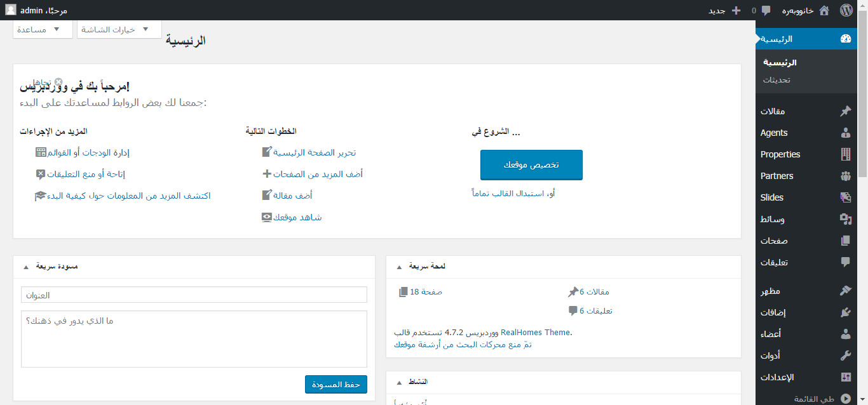
Task: Click the home icon beside site name
Action: point(824,10)
